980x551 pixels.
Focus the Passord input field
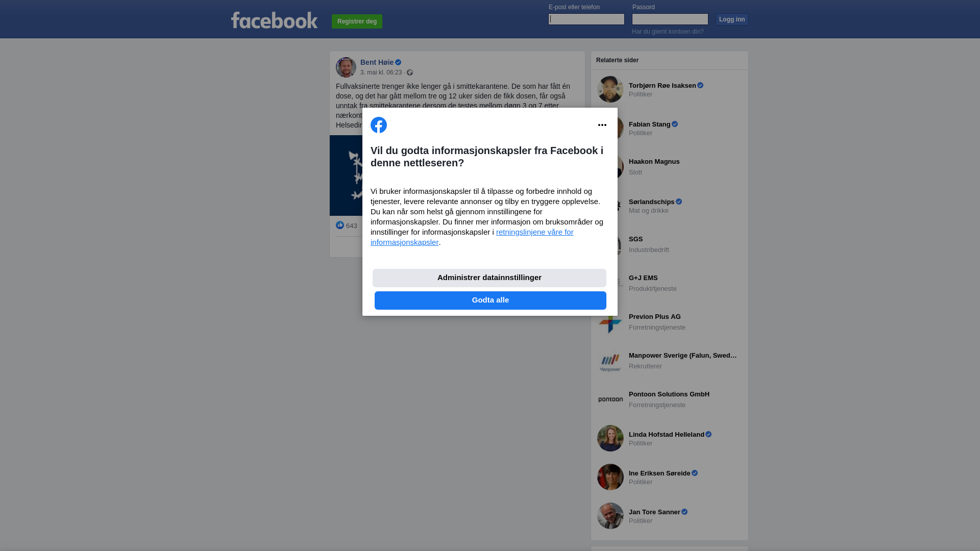click(670, 19)
